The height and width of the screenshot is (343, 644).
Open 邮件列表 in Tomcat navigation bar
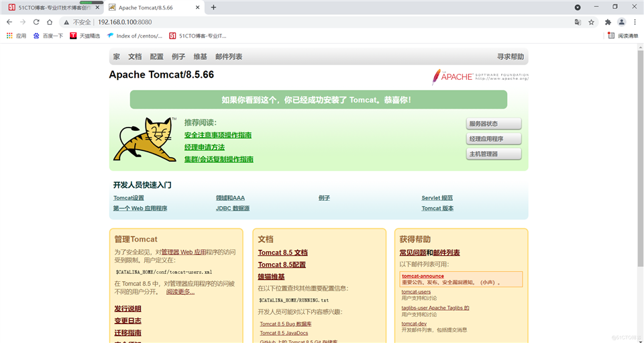[229, 56]
